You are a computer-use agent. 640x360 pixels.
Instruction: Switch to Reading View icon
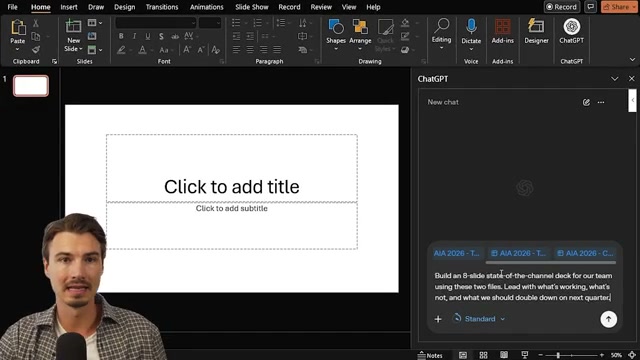pos(504,355)
